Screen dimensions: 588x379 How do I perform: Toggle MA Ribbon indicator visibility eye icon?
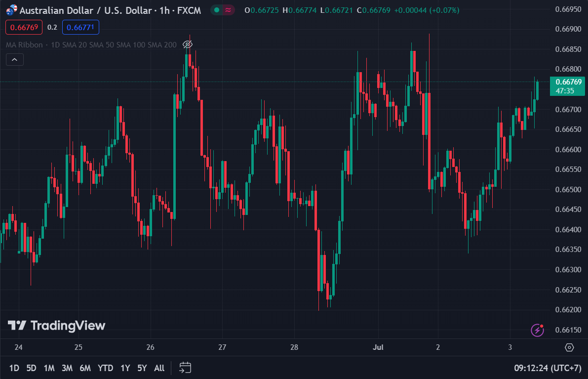coord(188,44)
